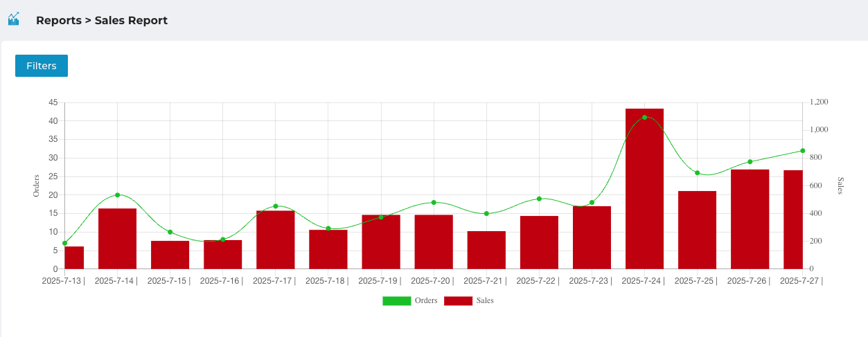Select the 2025-7-21 sales bar
868x337 pixels.
point(486,250)
